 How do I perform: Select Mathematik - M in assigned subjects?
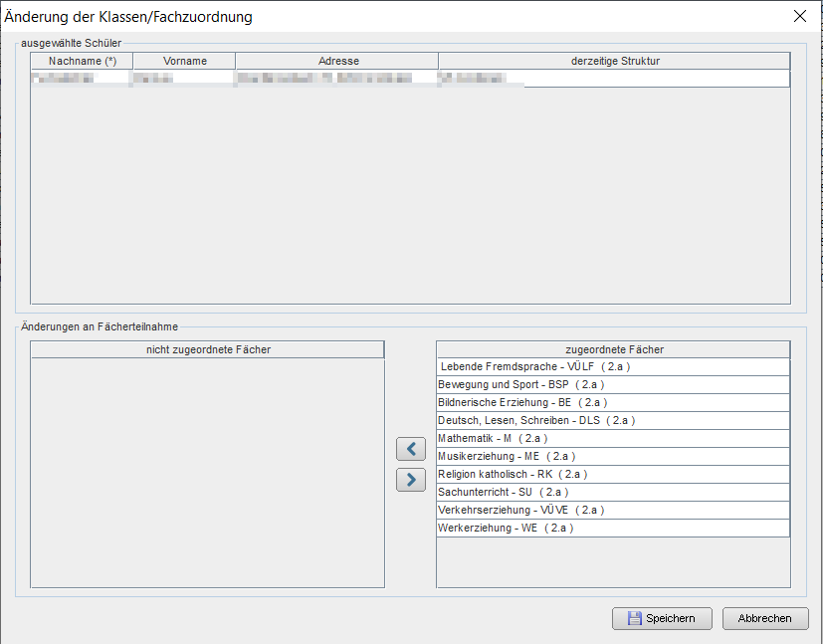[493, 438]
